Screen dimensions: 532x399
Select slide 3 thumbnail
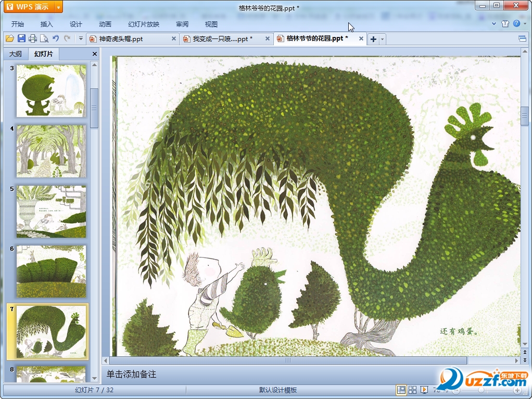point(51,91)
